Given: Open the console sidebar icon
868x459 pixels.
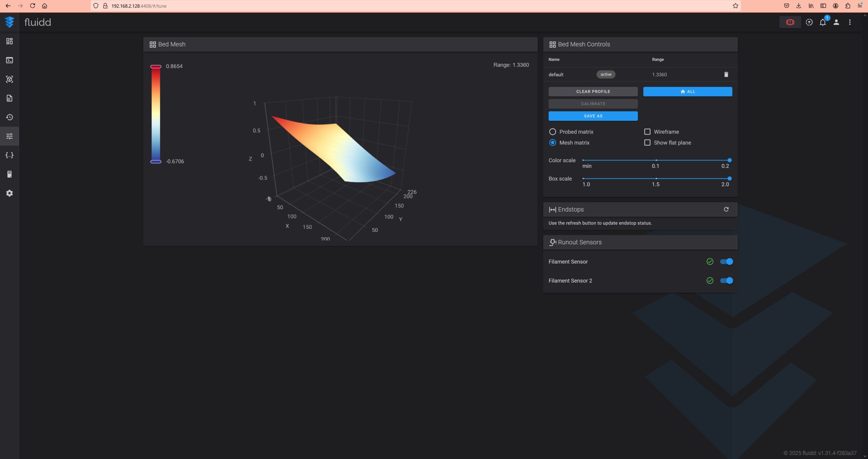Looking at the screenshot, I should click(9, 60).
